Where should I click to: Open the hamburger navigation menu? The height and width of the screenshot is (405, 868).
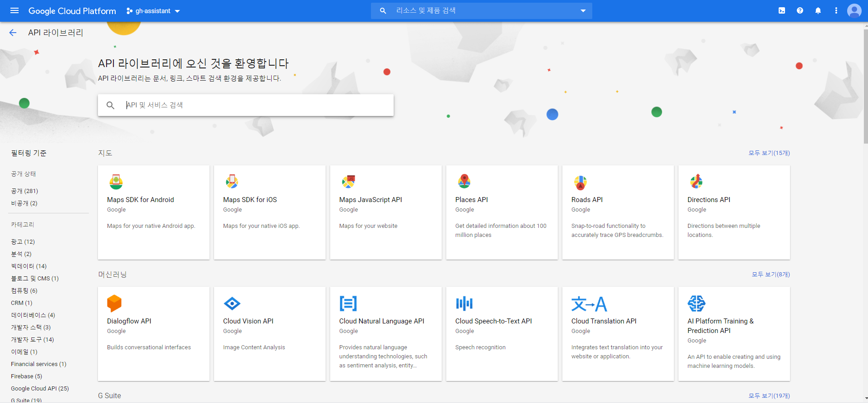(15, 10)
